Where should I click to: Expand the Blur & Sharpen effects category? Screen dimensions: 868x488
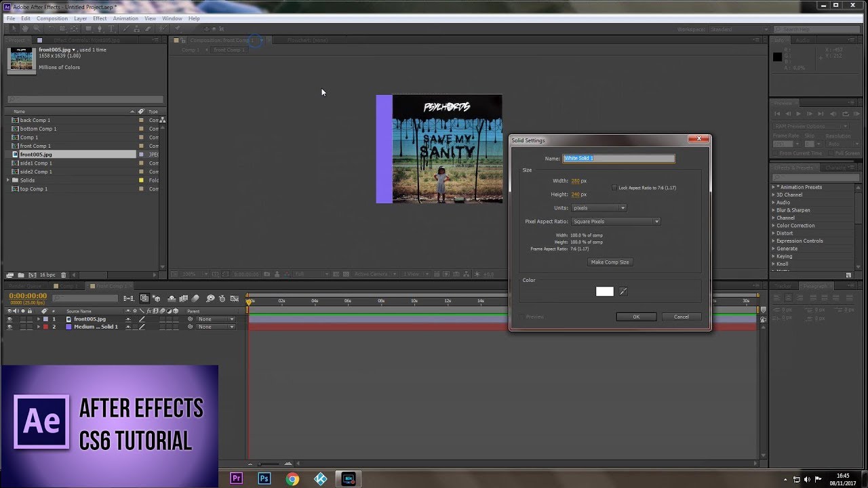point(773,210)
